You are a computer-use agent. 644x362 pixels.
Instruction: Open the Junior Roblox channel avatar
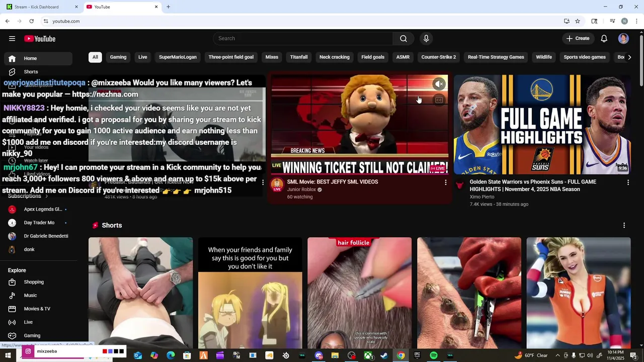(x=277, y=185)
